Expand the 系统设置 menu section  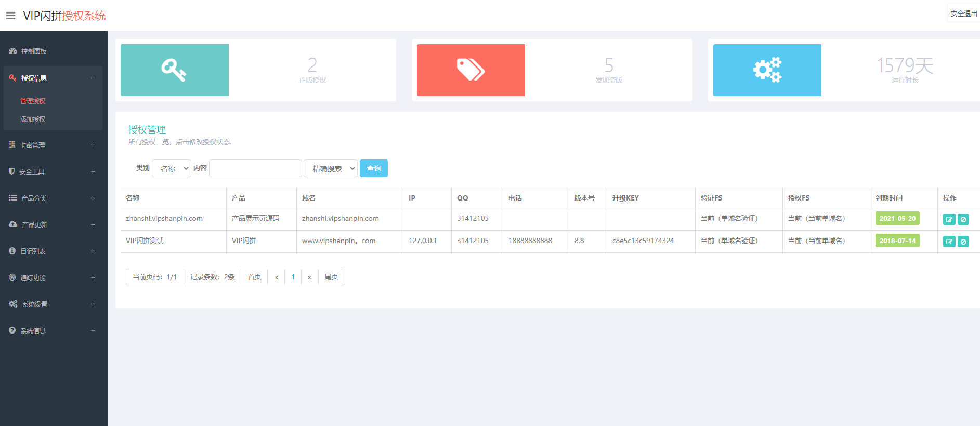93,304
